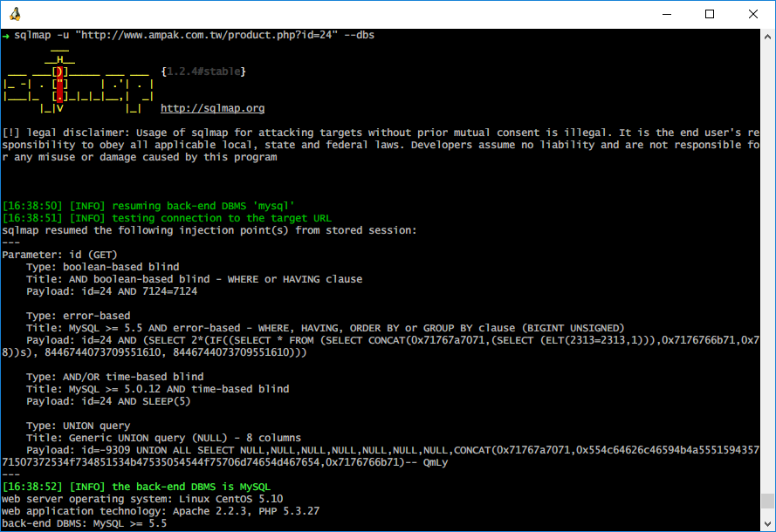
Task: Click "Type: UNION query" line
Action: (79, 426)
